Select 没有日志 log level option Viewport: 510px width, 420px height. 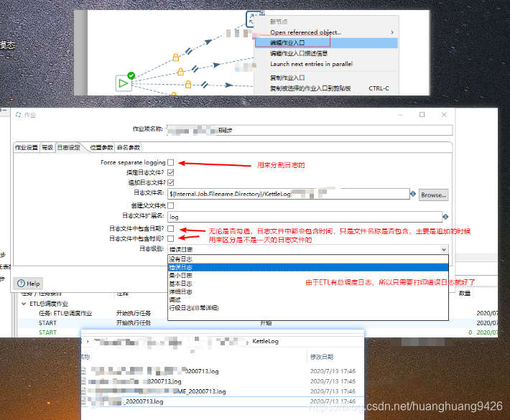(308, 259)
